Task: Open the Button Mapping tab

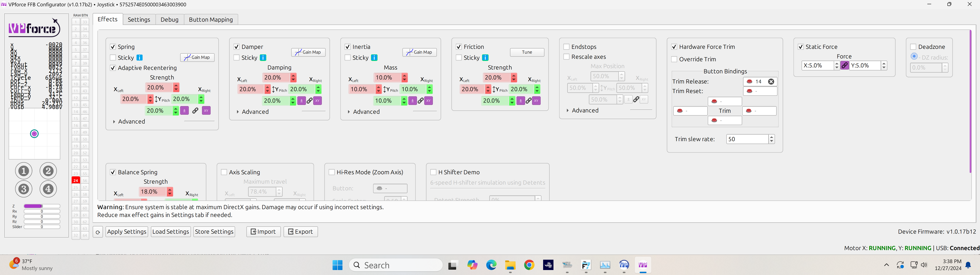Action: [x=211, y=19]
